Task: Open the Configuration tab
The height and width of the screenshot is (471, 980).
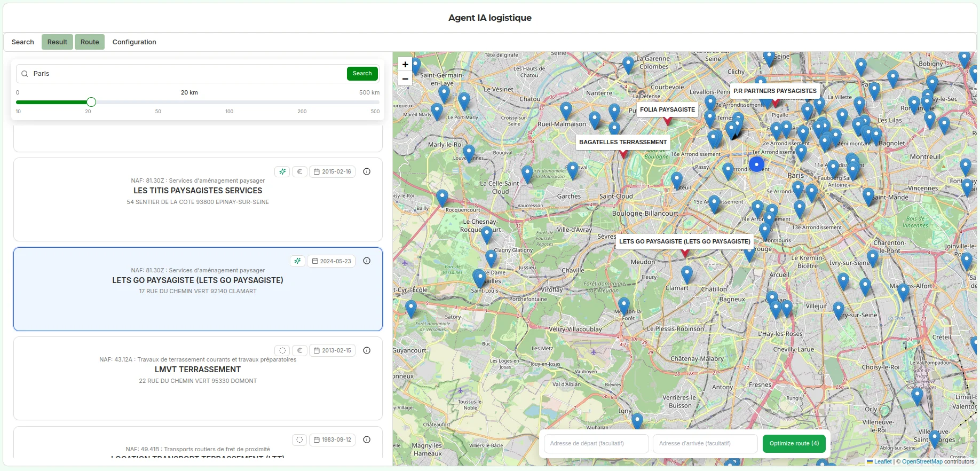Action: [x=135, y=42]
